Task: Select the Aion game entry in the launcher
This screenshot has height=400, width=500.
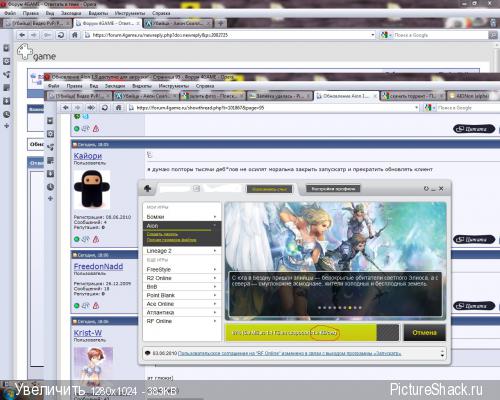Action: pos(182,226)
